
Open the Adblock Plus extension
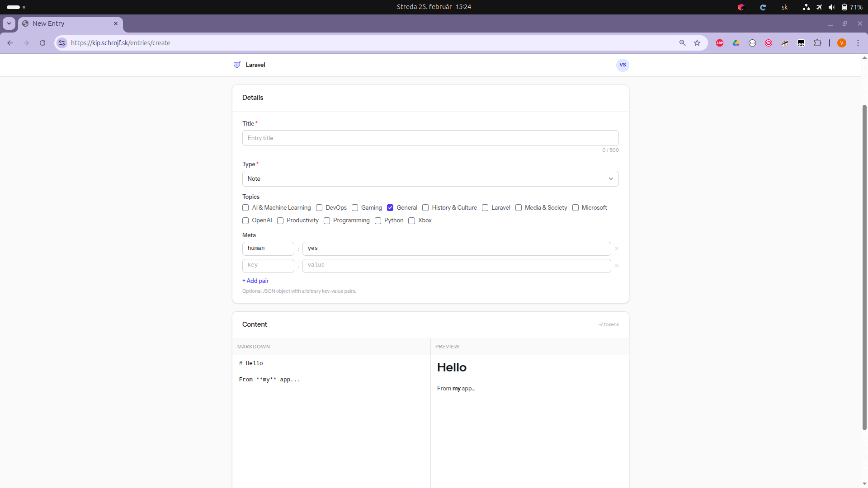[720, 43]
